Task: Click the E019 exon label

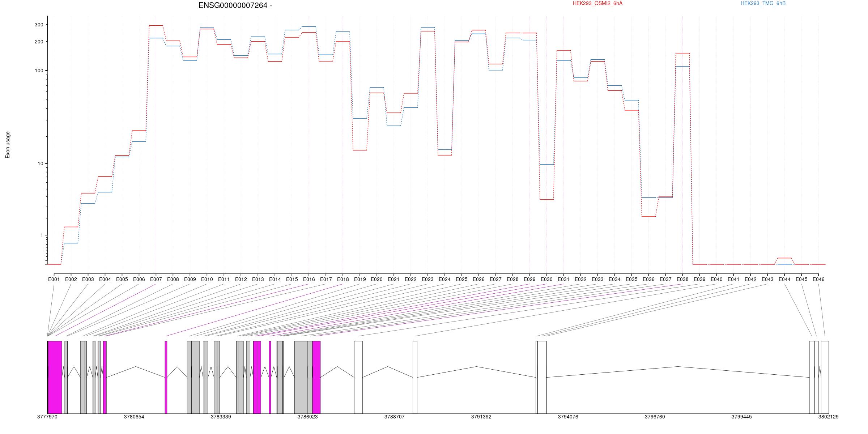Action: [x=360, y=279]
